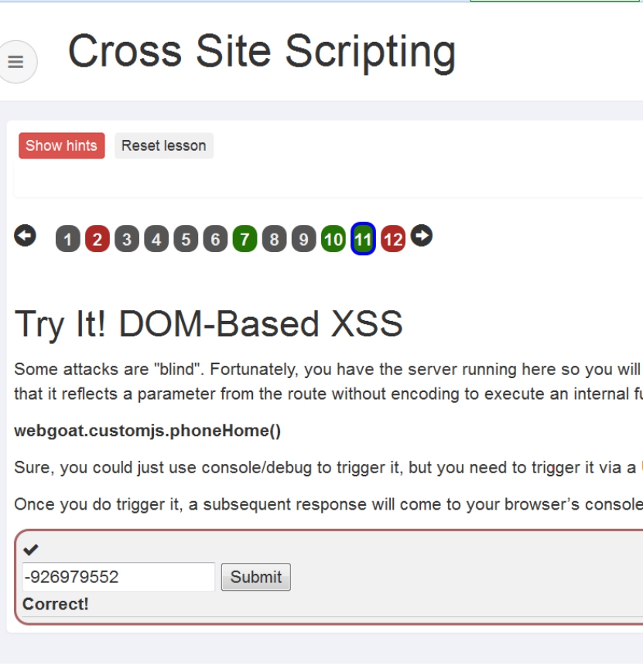Go to next lesson page arrow
This screenshot has height=672, width=643.
(422, 236)
